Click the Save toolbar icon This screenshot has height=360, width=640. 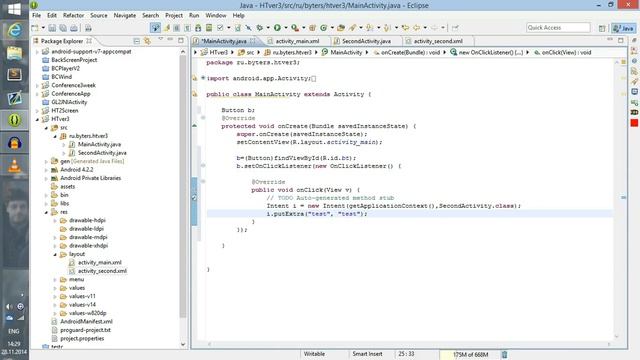[52, 28]
